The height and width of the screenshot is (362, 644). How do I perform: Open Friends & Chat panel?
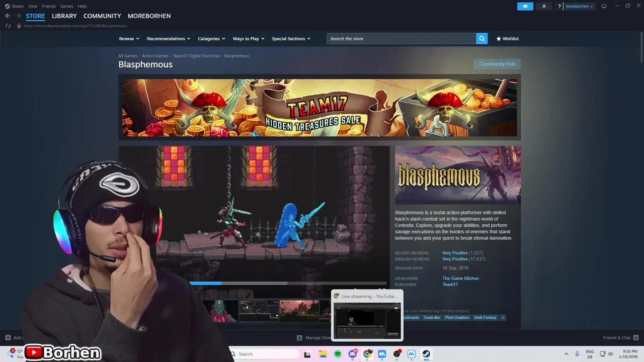[621, 338]
